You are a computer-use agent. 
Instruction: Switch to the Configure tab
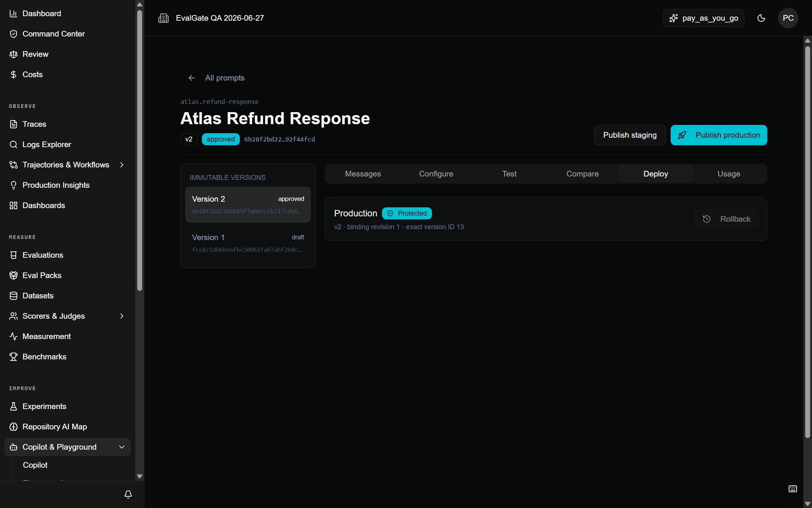coord(436,174)
